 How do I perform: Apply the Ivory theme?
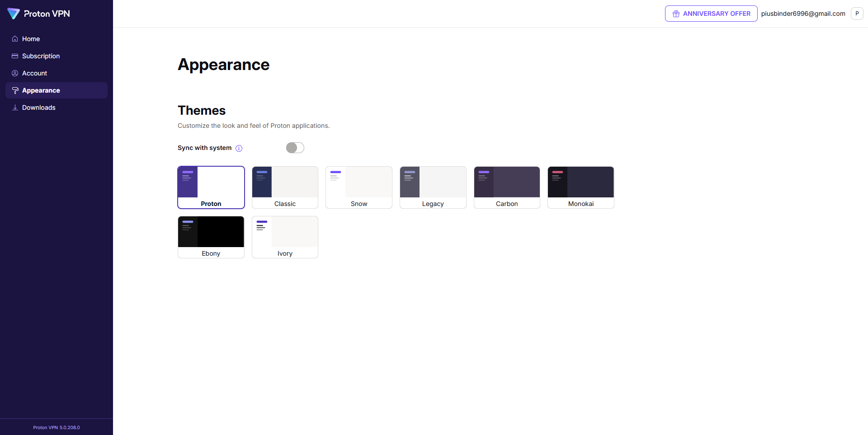click(285, 237)
